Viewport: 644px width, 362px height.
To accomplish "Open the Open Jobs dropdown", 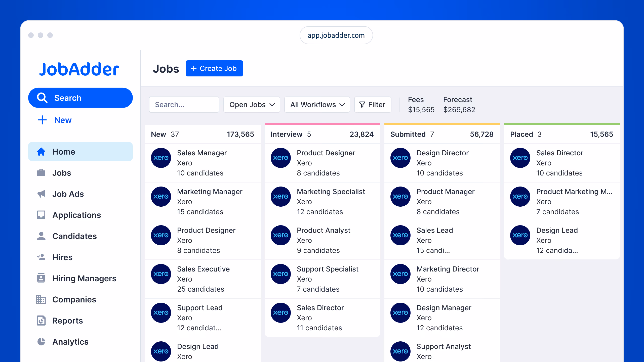I will pyautogui.click(x=252, y=105).
